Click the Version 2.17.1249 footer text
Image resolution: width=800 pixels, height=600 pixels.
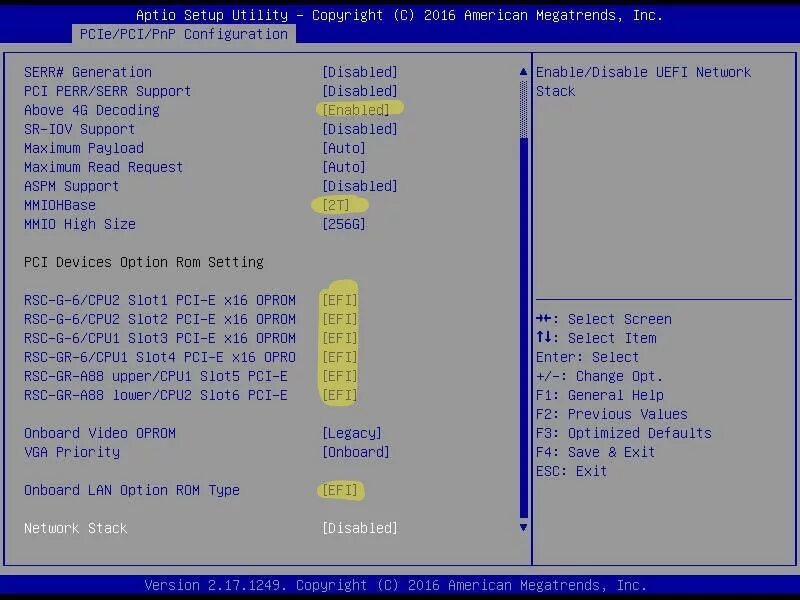click(x=395, y=585)
